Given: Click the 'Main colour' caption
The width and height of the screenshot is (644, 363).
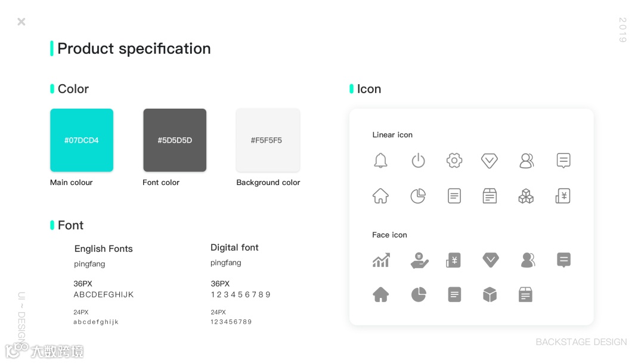Looking at the screenshot, I should tap(72, 183).
